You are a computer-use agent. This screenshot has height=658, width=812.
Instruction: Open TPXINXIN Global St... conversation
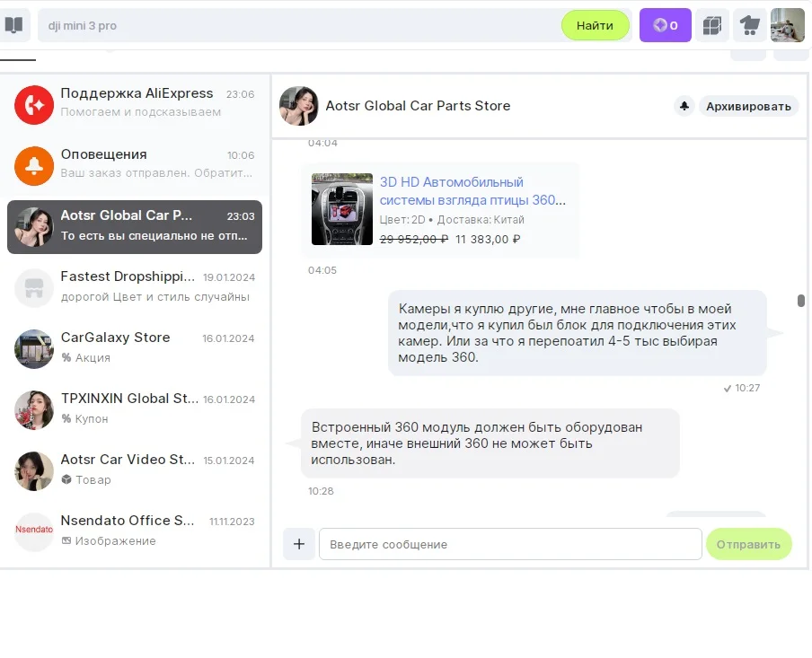pos(135,410)
